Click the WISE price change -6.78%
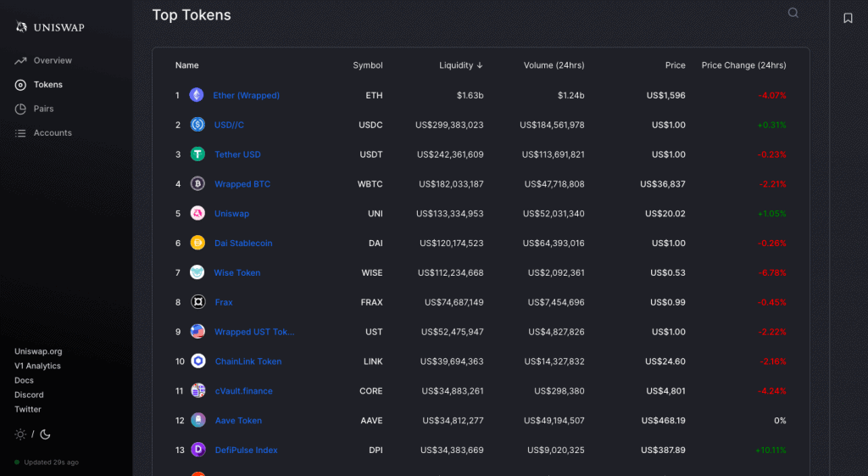 pyautogui.click(x=772, y=272)
